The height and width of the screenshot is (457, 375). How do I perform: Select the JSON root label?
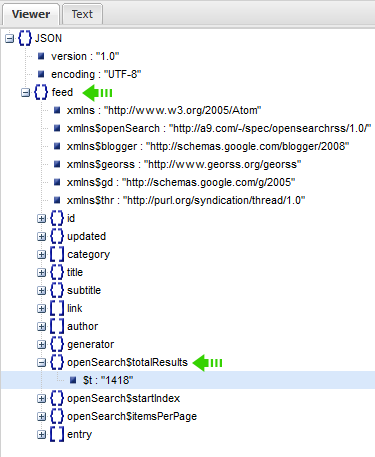[x=48, y=38]
